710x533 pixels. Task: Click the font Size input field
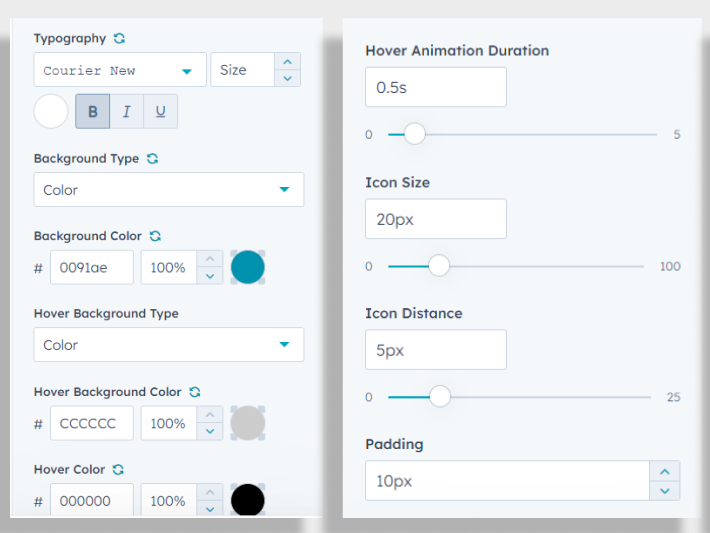(x=243, y=70)
